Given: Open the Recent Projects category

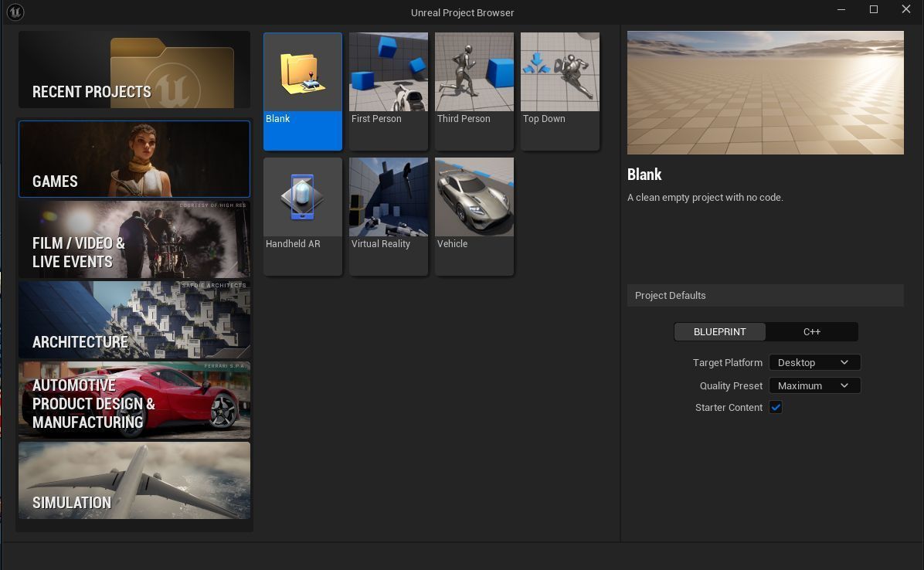Looking at the screenshot, I should pos(134,70).
